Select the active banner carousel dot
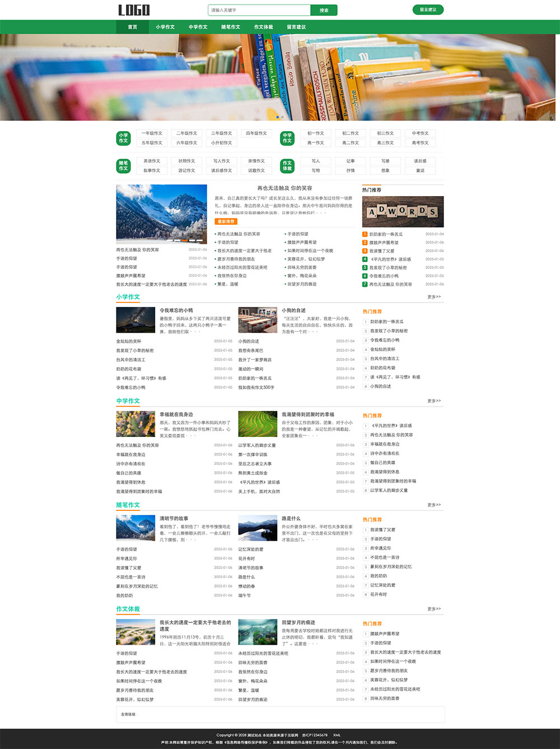 278,117
